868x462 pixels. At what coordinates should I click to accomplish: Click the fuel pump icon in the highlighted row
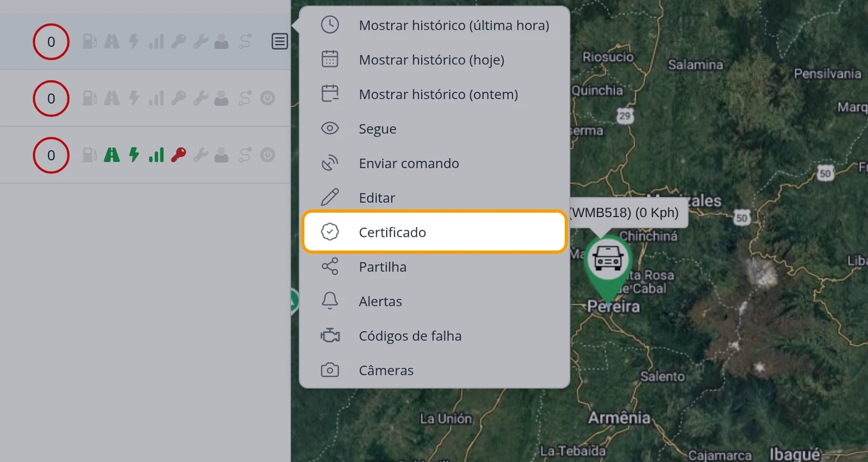90,42
